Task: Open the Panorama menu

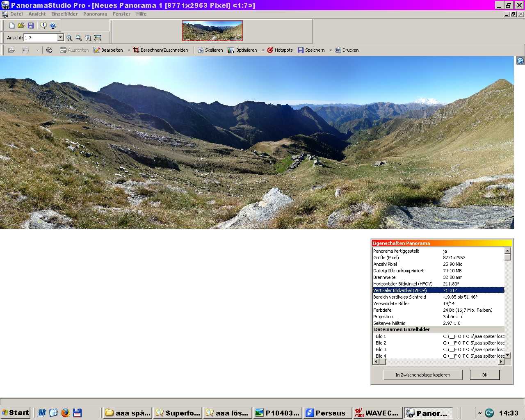Action: coord(95,14)
